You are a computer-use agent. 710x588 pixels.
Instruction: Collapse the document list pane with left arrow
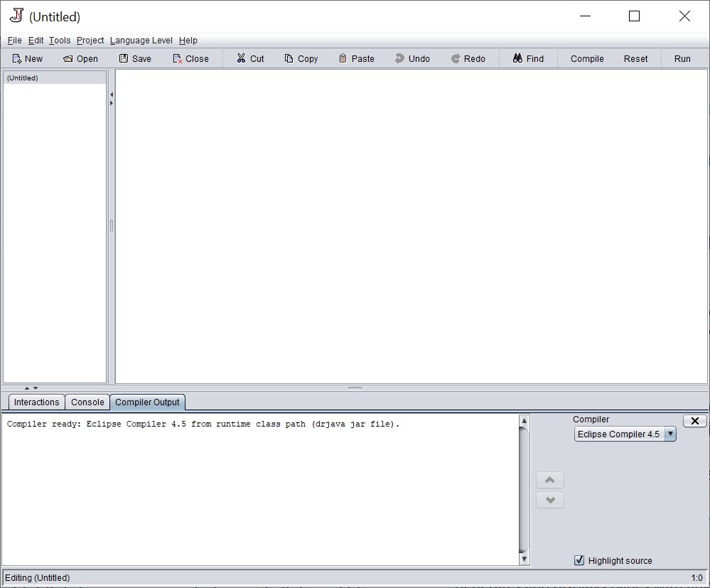112,95
